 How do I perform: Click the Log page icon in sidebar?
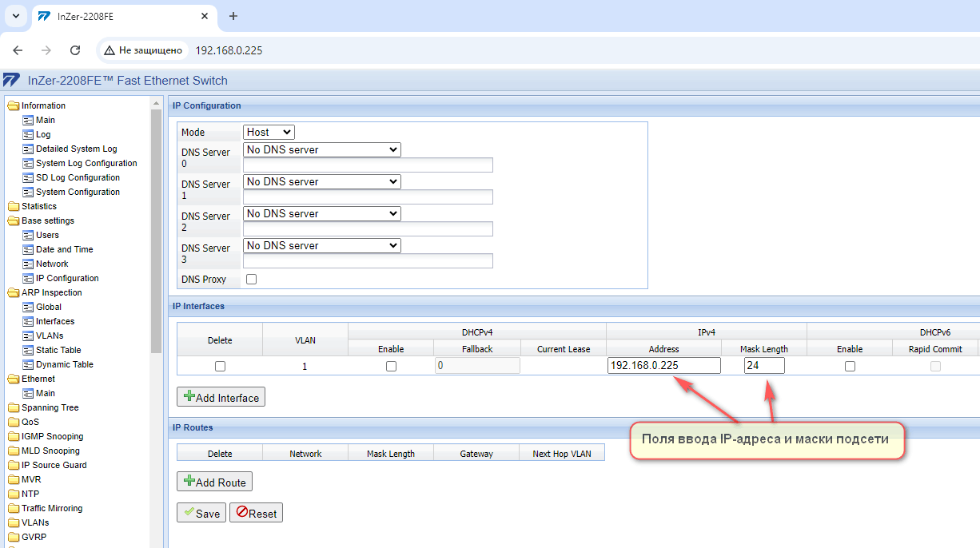pos(28,134)
